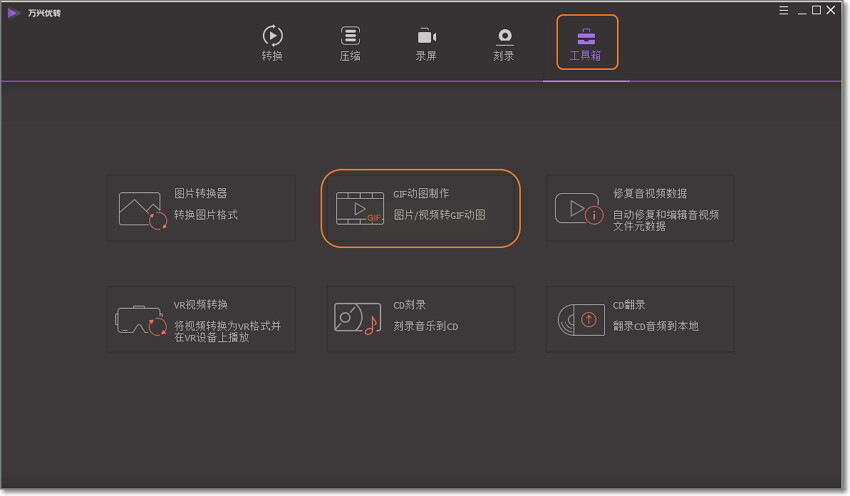Image resolution: width=850 pixels, height=496 pixels.
Task: Click the 万兴优转 app logo icon
Action: 13,13
